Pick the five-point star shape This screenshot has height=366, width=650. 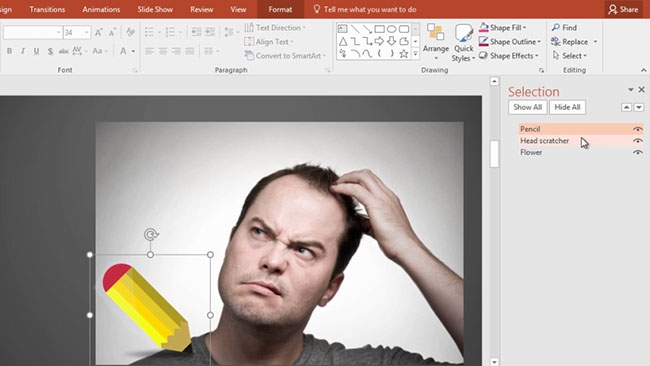(404, 53)
